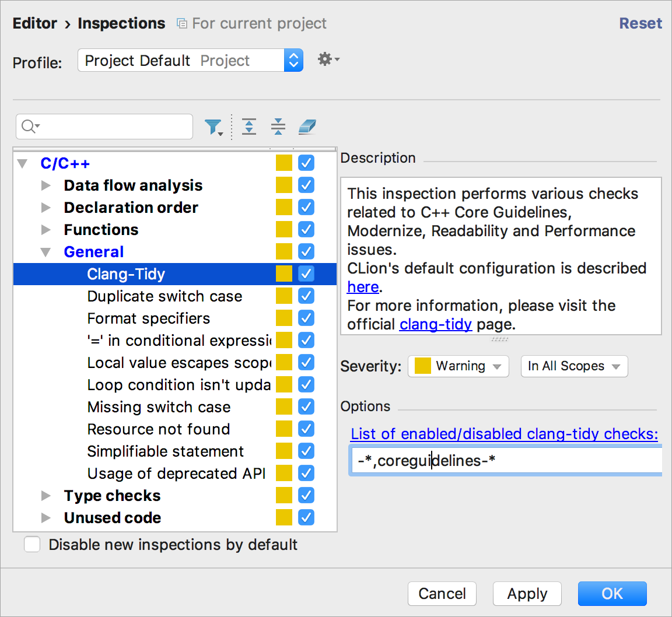
Task: Open the Severity Warning dropdown
Action: point(459,366)
